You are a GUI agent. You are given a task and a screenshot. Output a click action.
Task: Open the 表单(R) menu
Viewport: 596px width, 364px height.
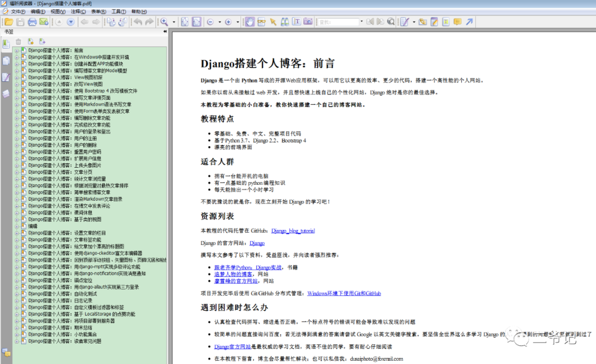[x=98, y=12]
